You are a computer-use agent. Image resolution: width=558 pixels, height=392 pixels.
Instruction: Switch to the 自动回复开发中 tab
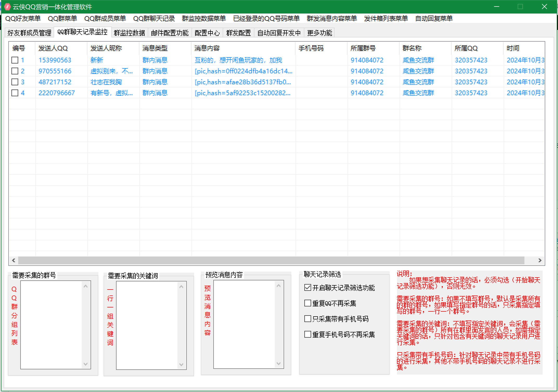tap(279, 33)
